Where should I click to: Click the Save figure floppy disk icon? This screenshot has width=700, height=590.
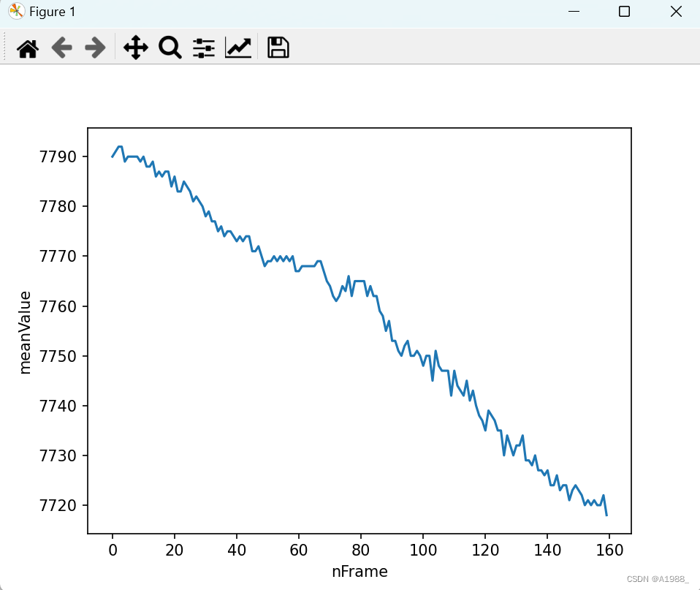point(278,47)
